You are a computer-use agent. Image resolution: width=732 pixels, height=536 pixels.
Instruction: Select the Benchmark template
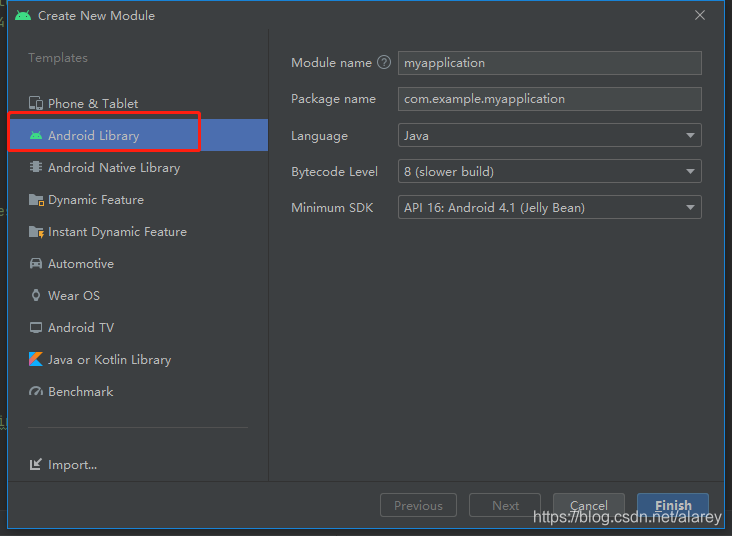click(138, 392)
